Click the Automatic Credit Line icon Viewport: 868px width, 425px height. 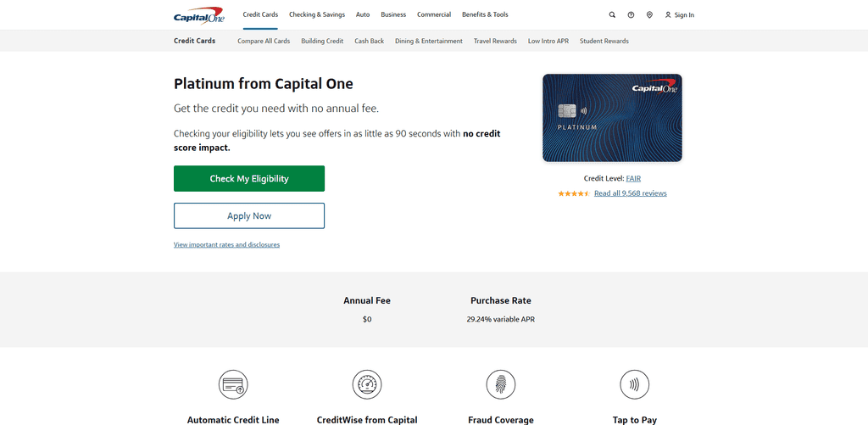[233, 384]
